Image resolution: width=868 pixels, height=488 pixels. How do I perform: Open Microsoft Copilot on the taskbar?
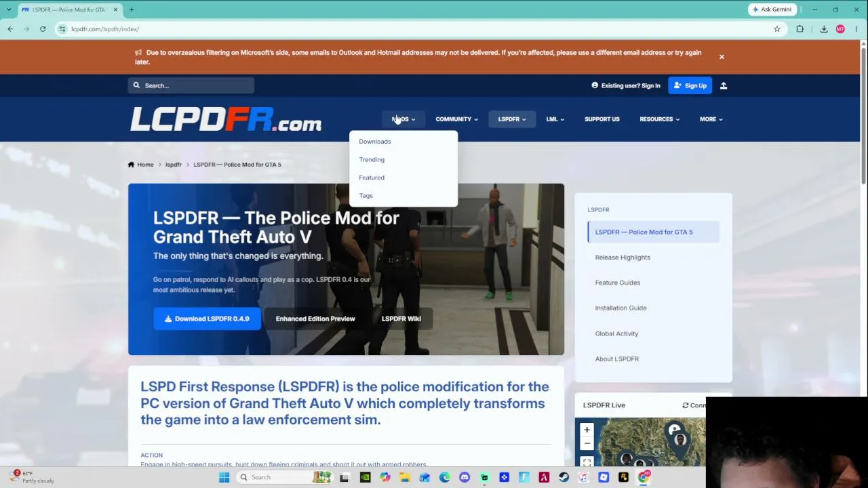pos(384,477)
